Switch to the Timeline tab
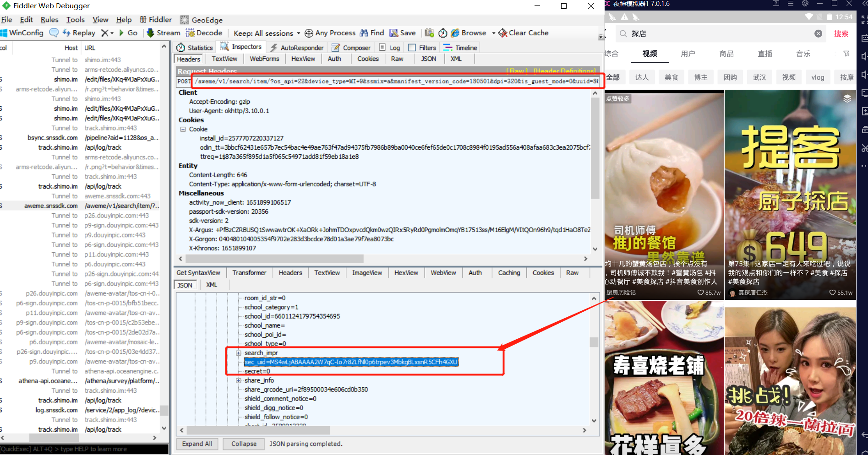Image resolution: width=868 pixels, height=455 pixels. [x=461, y=48]
